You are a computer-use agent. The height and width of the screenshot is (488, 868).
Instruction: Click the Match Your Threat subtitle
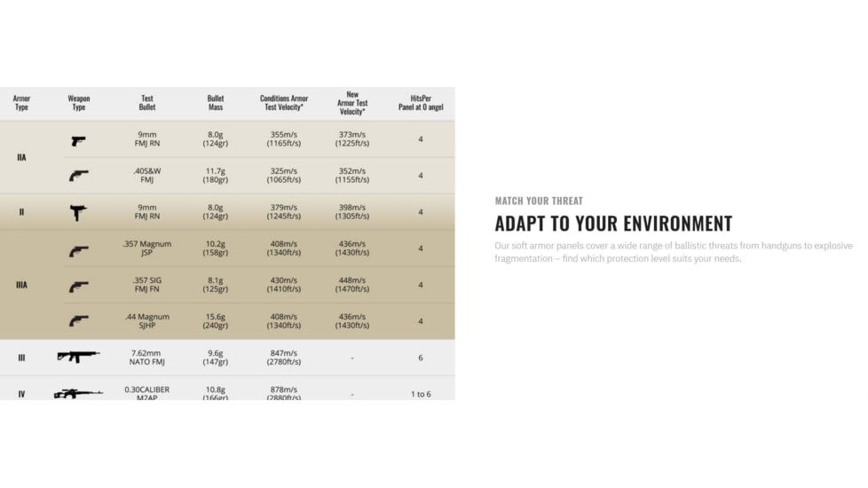click(539, 201)
